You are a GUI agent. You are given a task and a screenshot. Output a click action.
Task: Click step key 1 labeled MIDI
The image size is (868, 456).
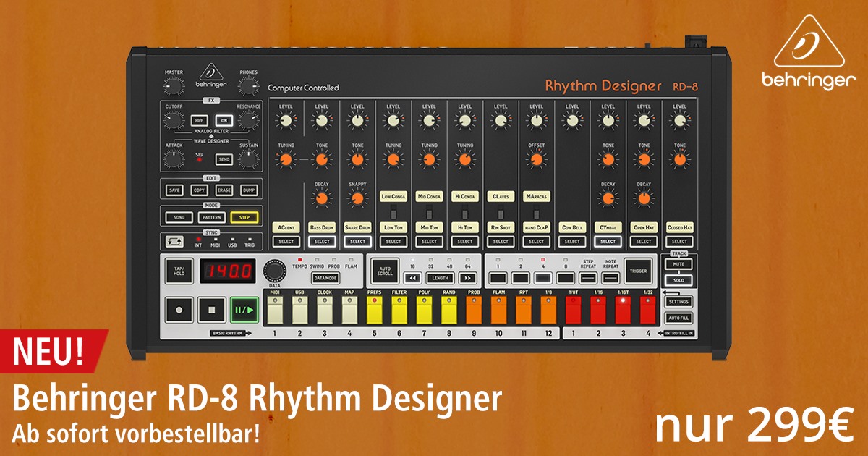[x=275, y=310]
